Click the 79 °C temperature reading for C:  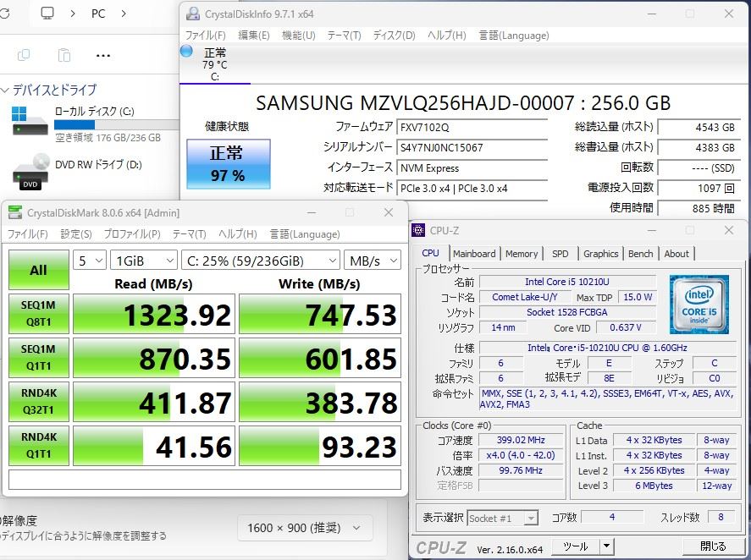click(214, 64)
